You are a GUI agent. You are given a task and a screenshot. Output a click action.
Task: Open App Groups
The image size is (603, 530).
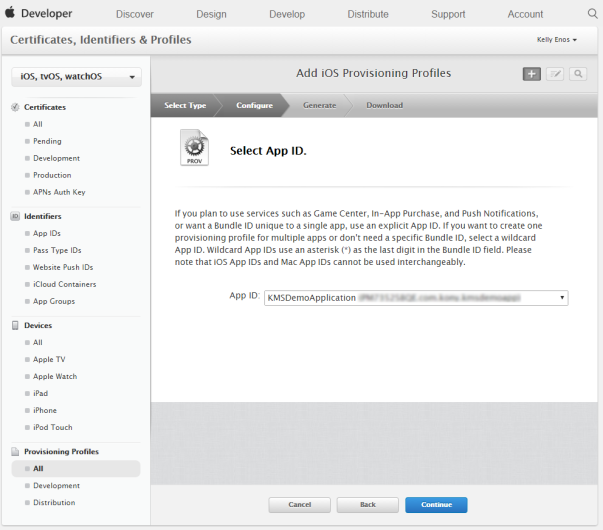click(54, 301)
